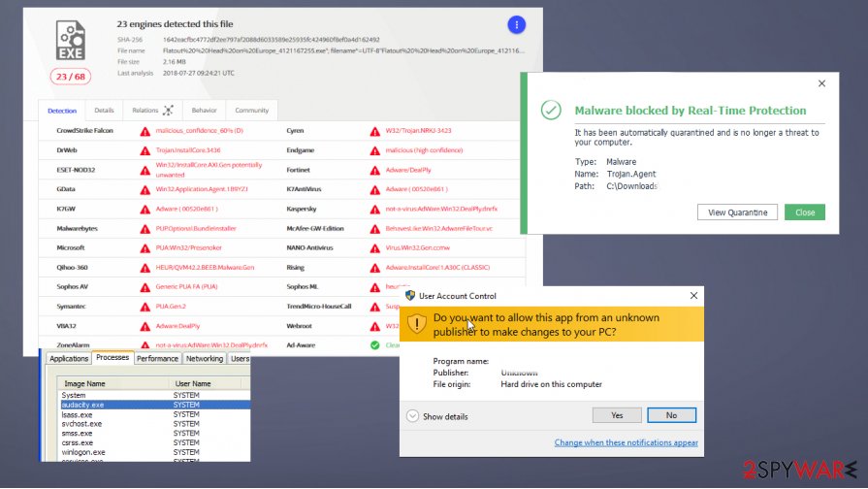Click PUA:Win32/Presenoker detection text

[x=188, y=248]
